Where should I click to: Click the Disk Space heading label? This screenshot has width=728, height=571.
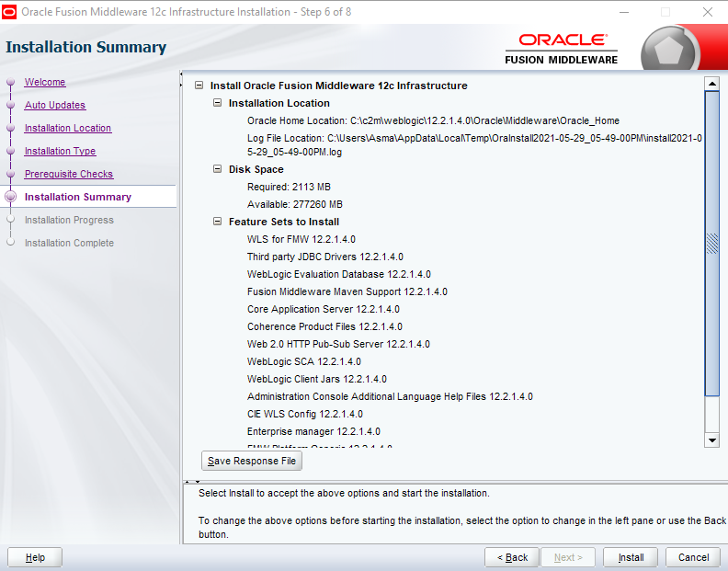[256, 169]
